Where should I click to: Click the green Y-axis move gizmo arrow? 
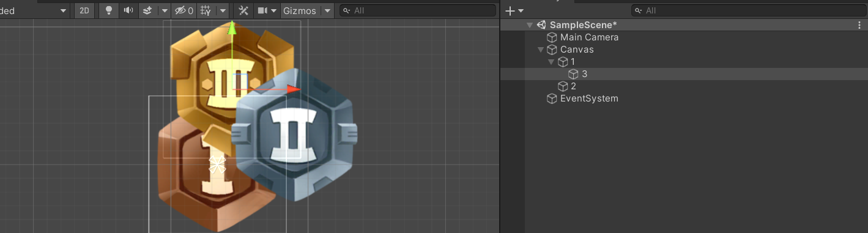click(x=231, y=29)
